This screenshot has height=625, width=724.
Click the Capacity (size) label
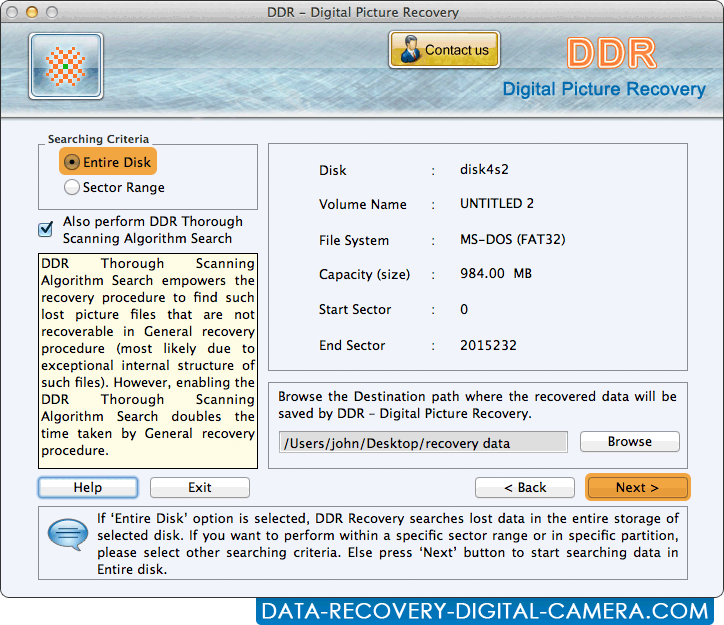(364, 275)
